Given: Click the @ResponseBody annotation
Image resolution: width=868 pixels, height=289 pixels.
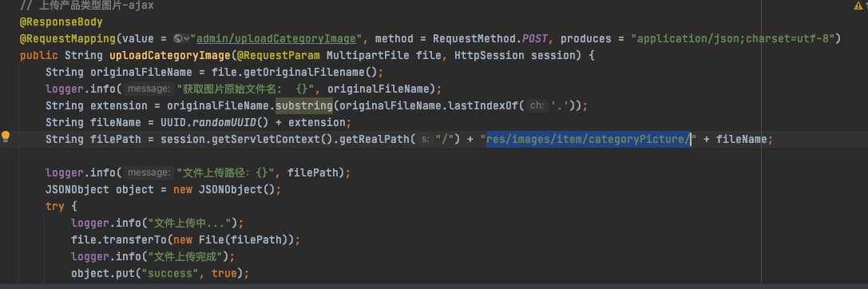Looking at the screenshot, I should click(x=61, y=22).
